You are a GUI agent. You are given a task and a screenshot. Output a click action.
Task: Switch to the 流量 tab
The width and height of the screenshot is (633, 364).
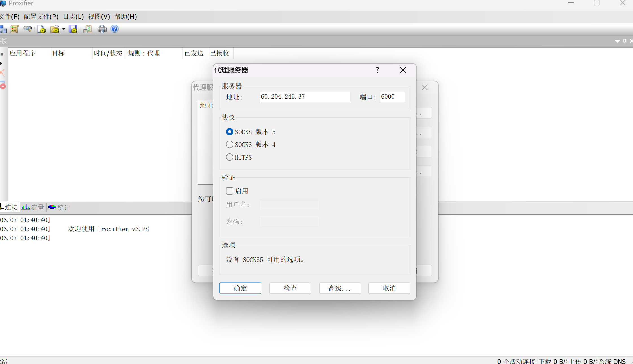click(x=33, y=208)
